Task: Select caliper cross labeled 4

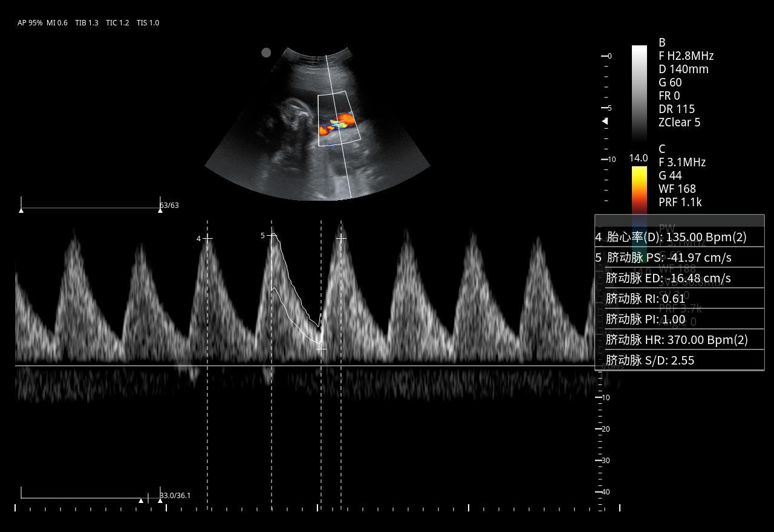Action: click(207, 238)
